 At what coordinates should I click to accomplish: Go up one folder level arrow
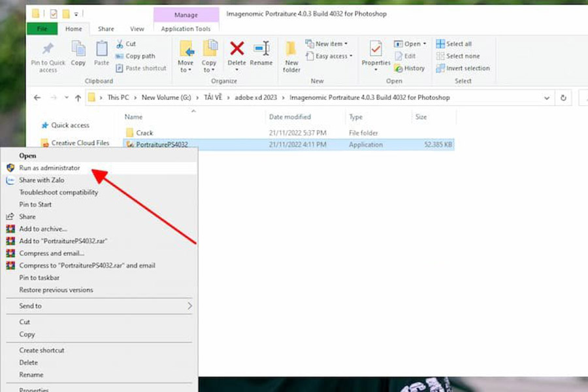78,98
